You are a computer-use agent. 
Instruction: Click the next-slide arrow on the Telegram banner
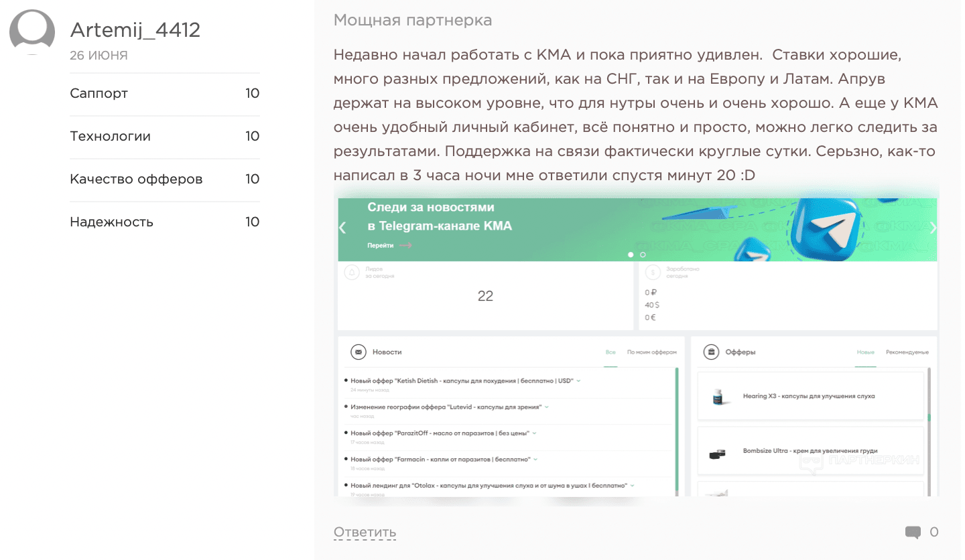pyautogui.click(x=933, y=228)
